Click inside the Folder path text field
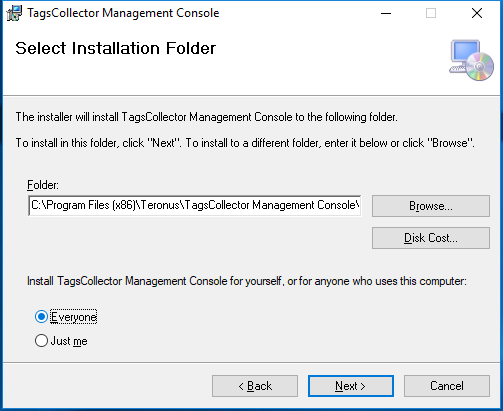 [x=195, y=205]
